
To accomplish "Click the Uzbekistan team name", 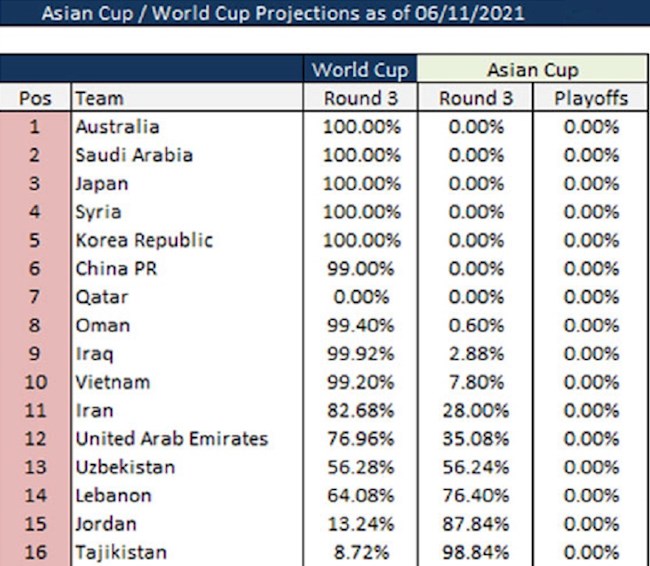I will pos(125,467).
